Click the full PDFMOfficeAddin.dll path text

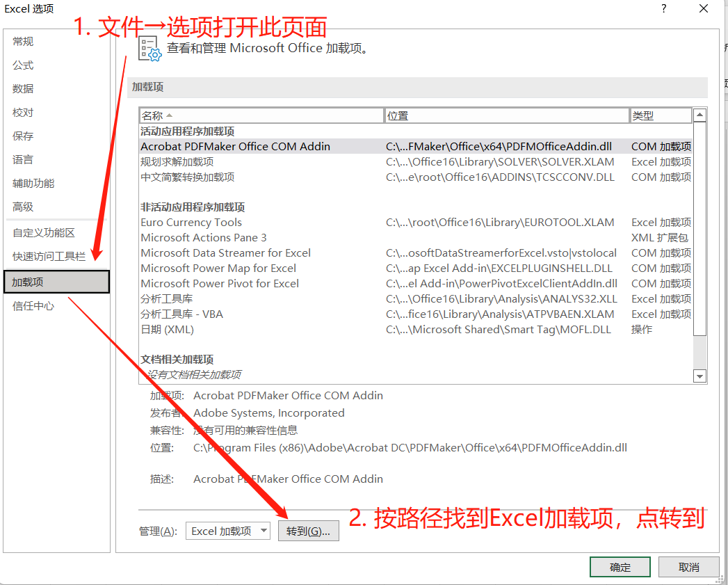coord(410,448)
